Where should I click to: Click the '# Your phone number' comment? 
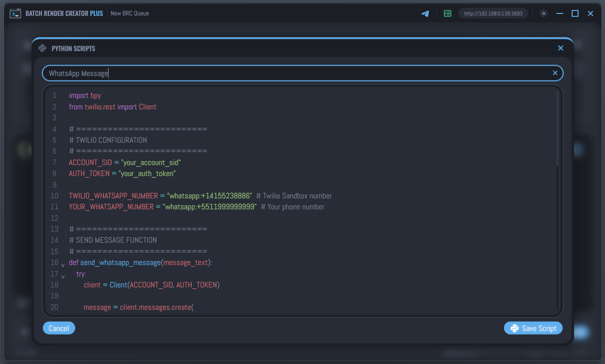click(293, 207)
